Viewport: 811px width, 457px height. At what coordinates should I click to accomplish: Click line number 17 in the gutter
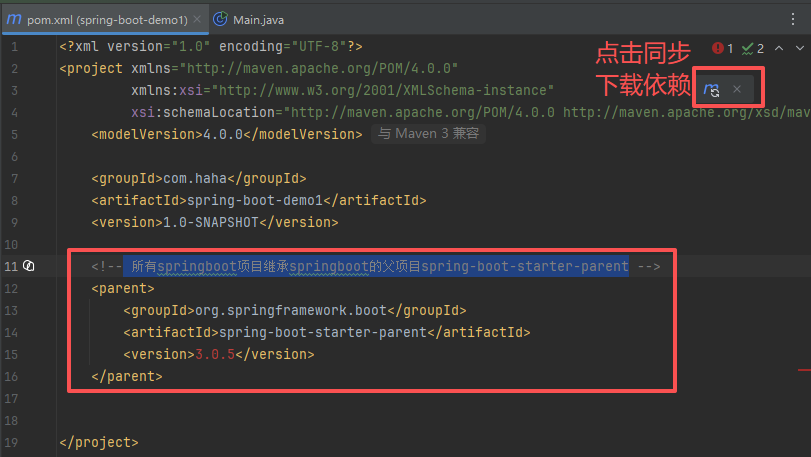coord(11,399)
